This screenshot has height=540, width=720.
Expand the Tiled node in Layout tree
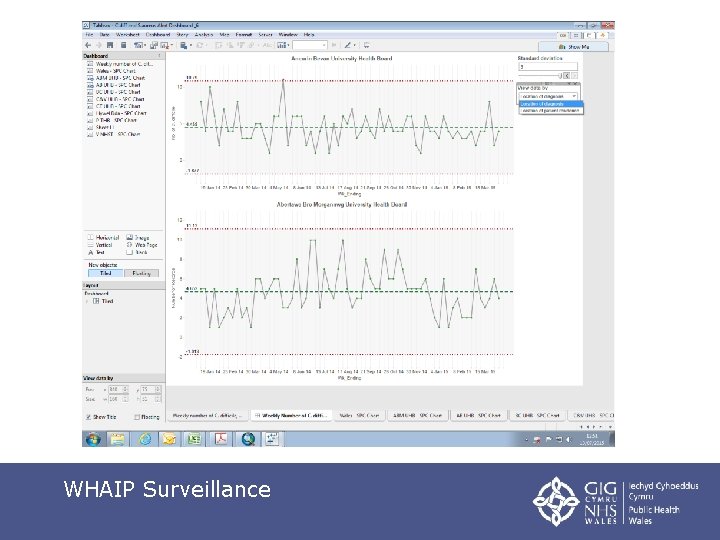coord(87,301)
